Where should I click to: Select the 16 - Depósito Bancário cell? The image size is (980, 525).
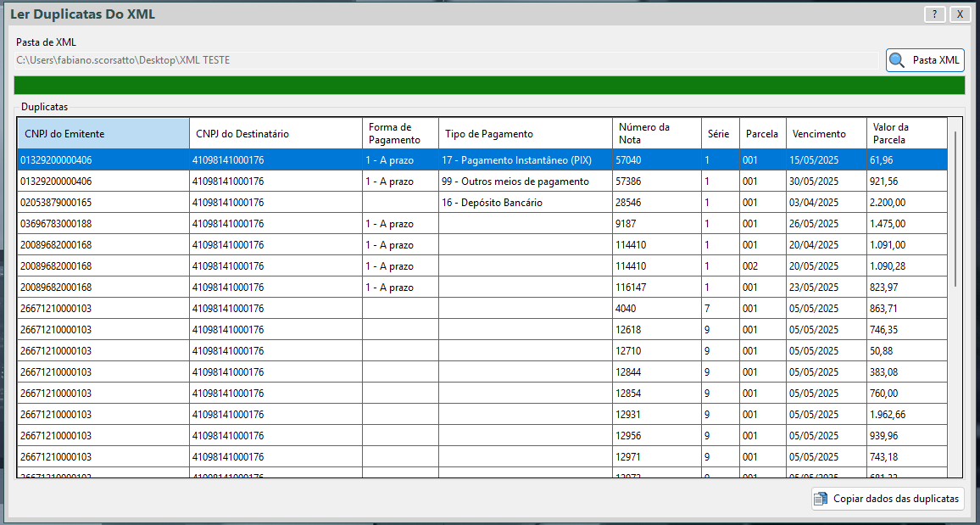525,203
